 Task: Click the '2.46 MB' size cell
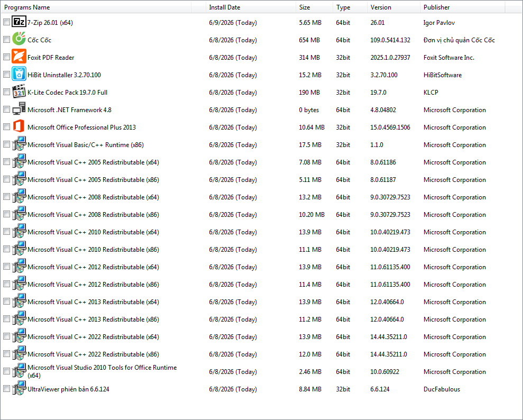(310, 372)
